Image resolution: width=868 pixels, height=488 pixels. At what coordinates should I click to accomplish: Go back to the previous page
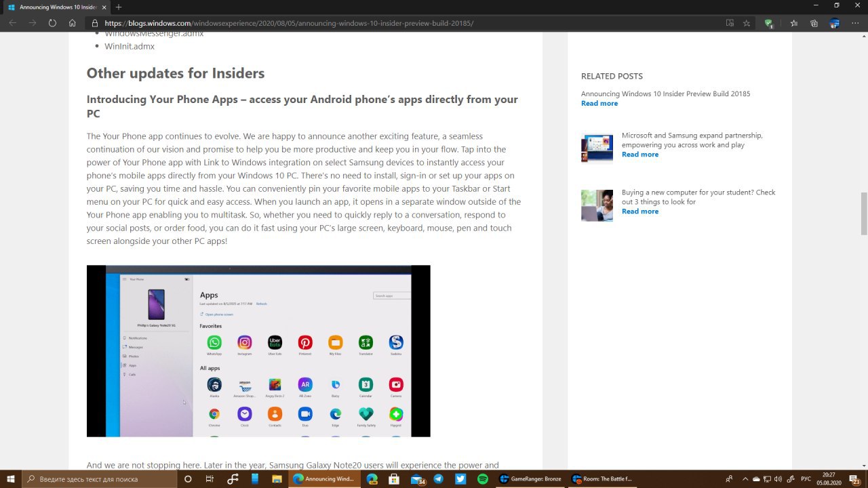pos(12,23)
